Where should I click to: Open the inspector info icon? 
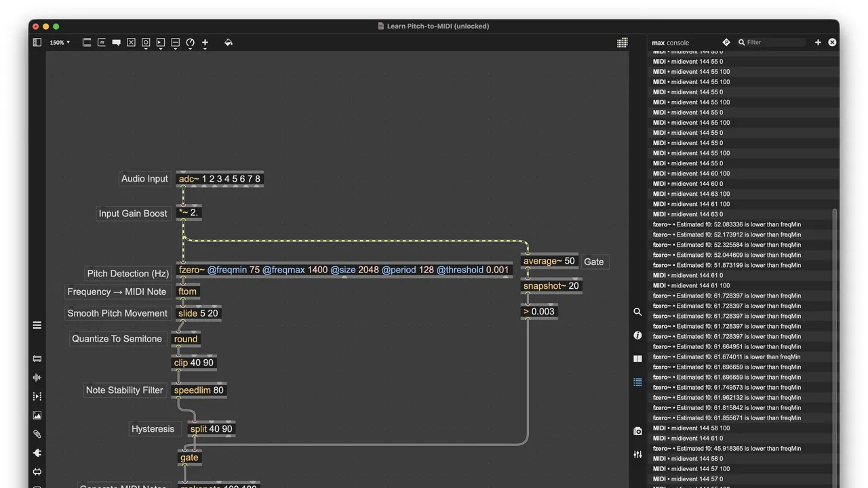(x=637, y=335)
